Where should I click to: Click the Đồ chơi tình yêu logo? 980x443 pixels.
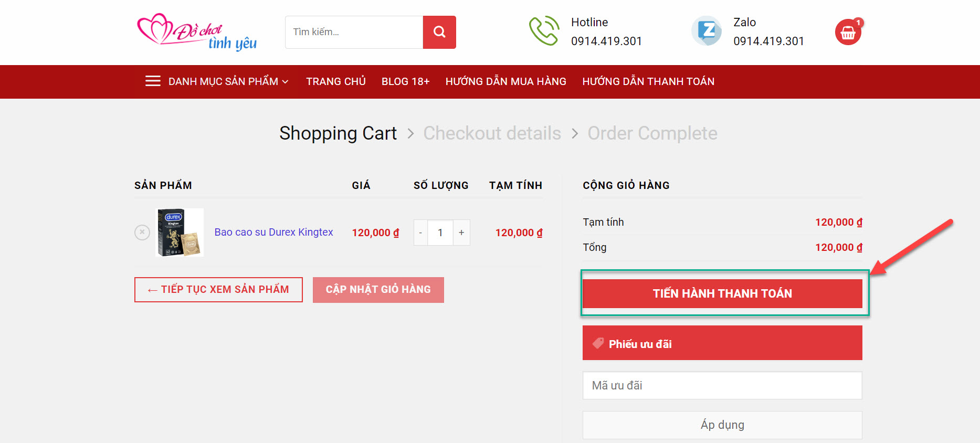point(197,32)
